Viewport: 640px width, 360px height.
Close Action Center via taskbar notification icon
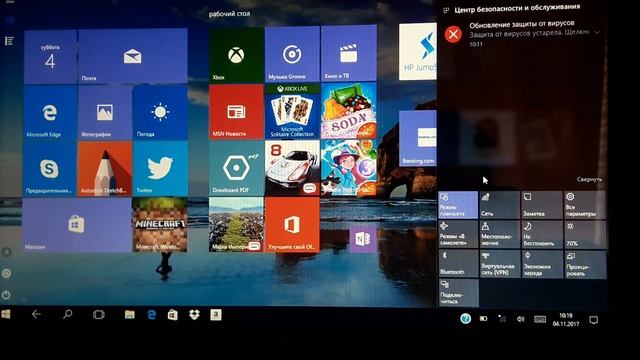(594, 320)
